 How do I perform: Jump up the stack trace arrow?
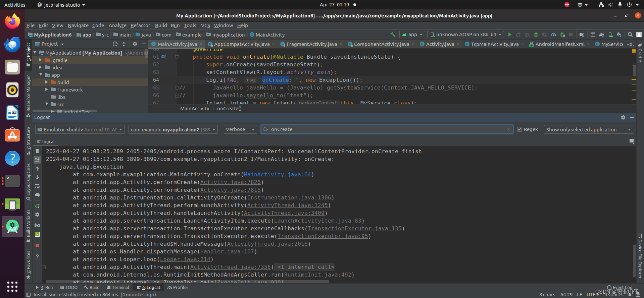(37, 169)
